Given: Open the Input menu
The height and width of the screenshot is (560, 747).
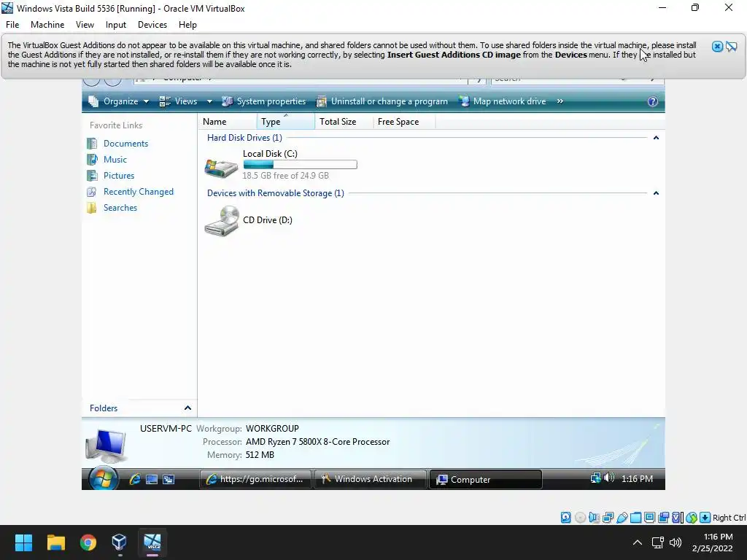Looking at the screenshot, I should pos(116,25).
